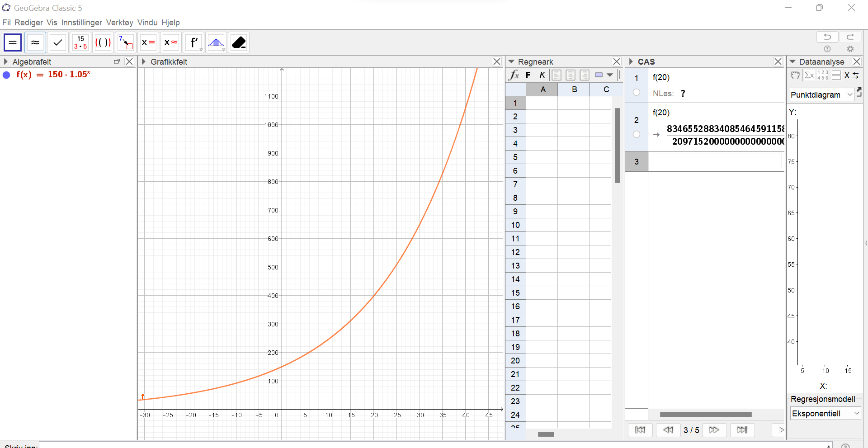Align spreadsheet cell center
The image size is (868, 448).
pyautogui.click(x=571, y=75)
